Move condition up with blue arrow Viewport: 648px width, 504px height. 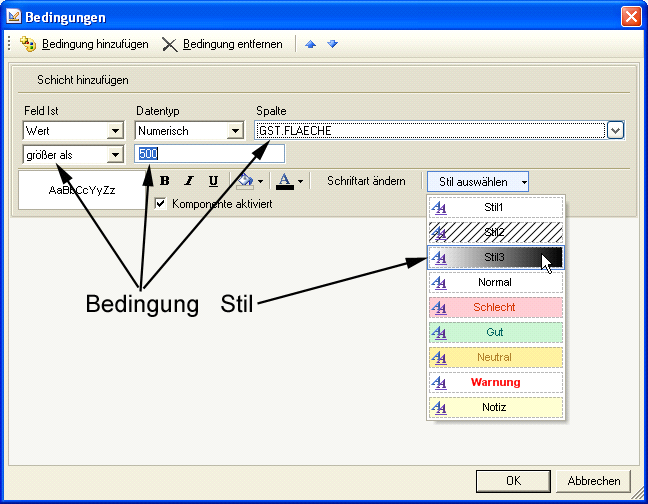(310, 44)
